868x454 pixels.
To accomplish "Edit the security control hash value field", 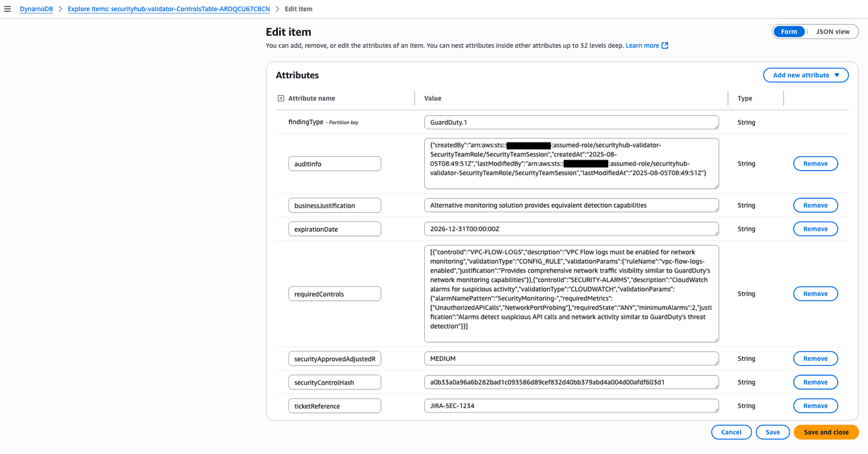I will click(571, 382).
